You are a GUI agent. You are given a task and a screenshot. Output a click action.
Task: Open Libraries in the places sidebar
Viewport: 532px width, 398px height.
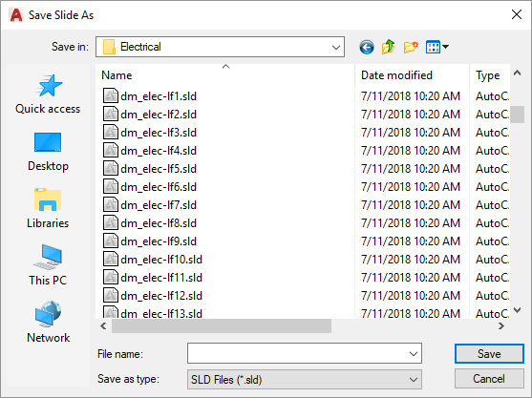click(x=48, y=209)
